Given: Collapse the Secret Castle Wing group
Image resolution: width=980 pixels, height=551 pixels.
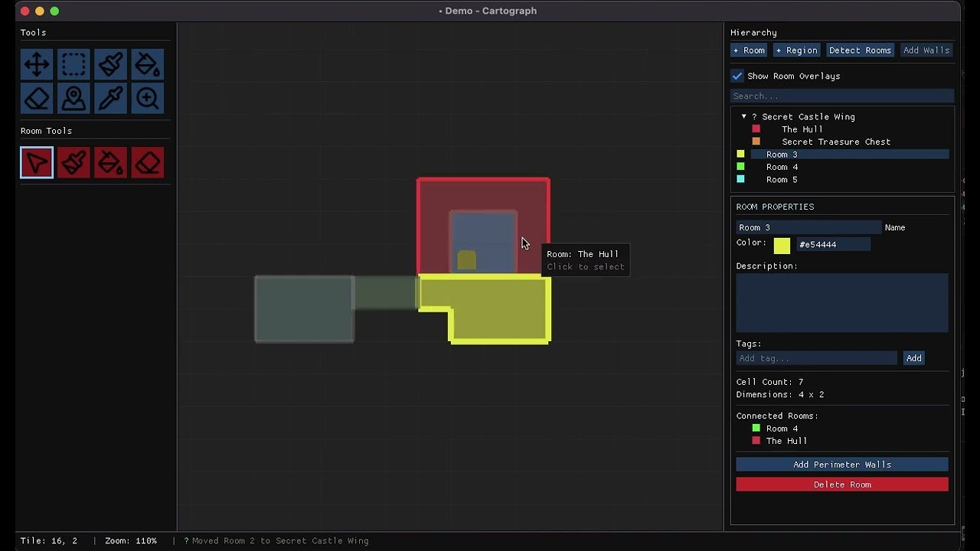Looking at the screenshot, I should click(x=742, y=116).
